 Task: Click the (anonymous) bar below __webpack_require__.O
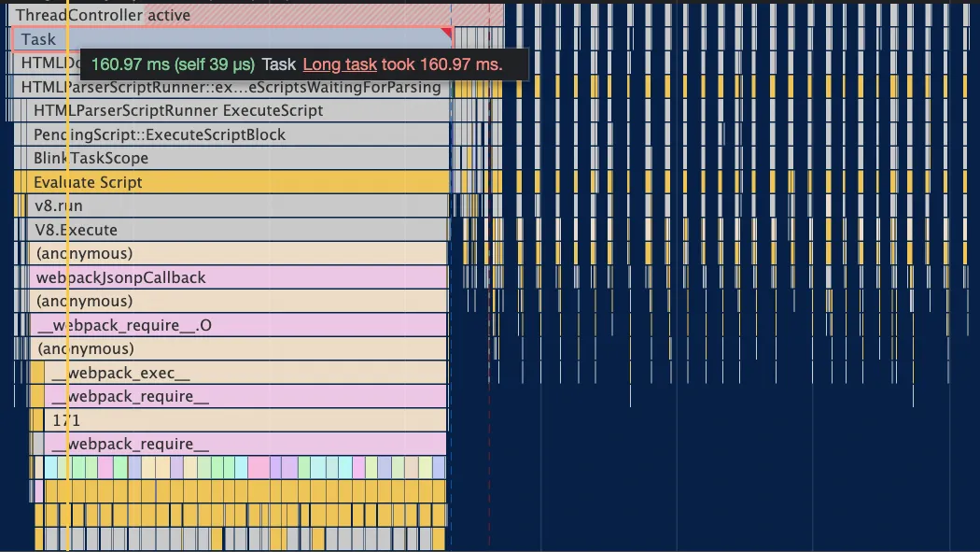point(239,348)
